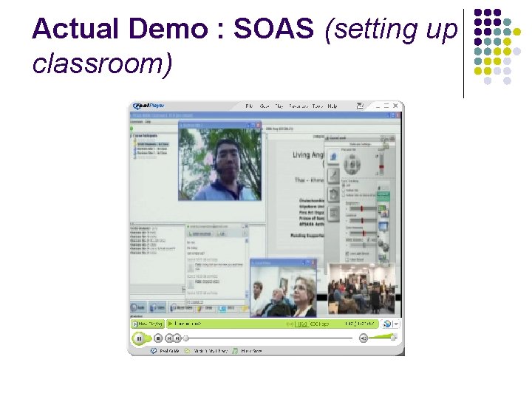Click the third webcam settings side tab
Screen dimensions: 532x399
point(333,194)
